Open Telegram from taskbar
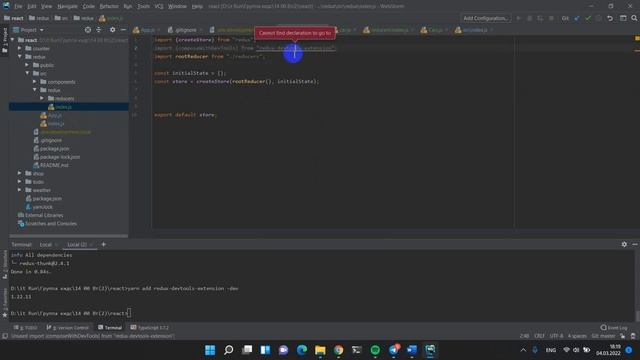The height and width of the screenshot is (360, 640). point(393,350)
